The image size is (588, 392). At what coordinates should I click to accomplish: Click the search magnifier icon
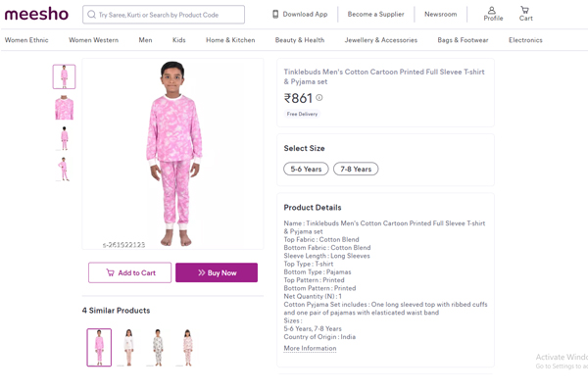tap(91, 15)
